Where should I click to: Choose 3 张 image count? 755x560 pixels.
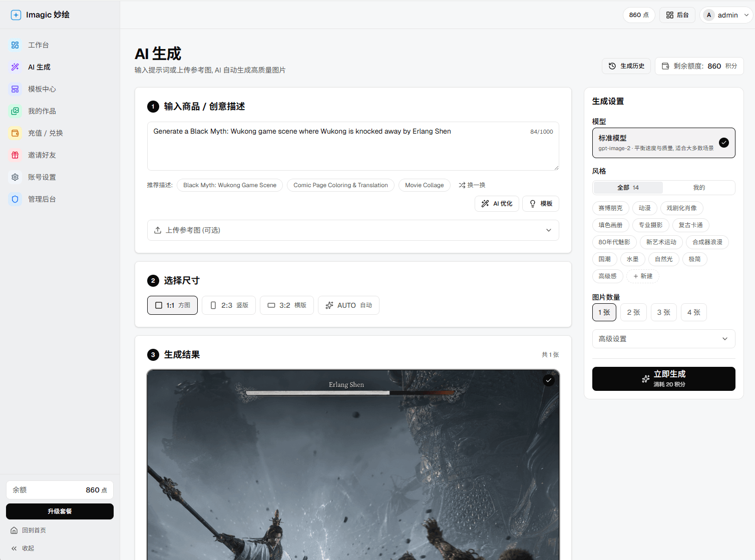point(664,312)
